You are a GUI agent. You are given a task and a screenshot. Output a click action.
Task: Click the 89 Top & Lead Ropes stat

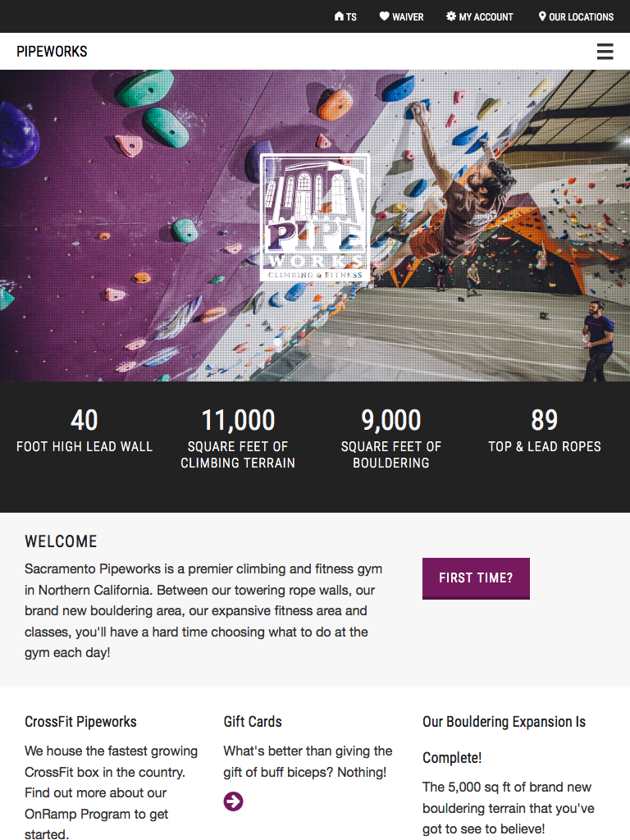[545, 431]
